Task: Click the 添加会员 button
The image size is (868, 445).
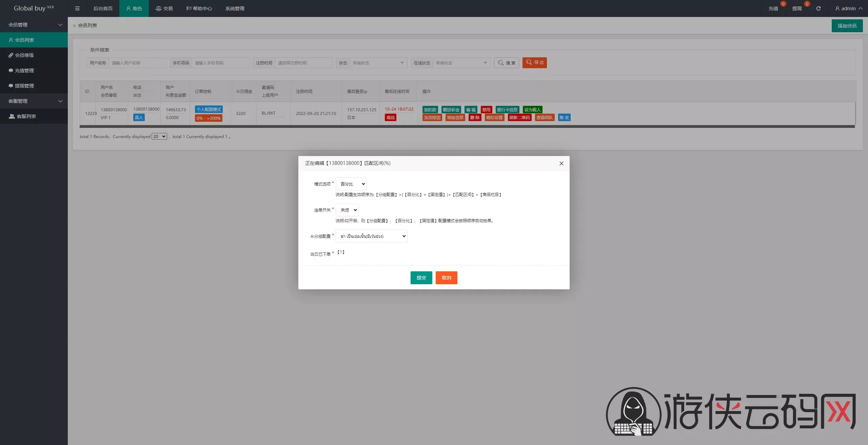Action: [x=847, y=26]
